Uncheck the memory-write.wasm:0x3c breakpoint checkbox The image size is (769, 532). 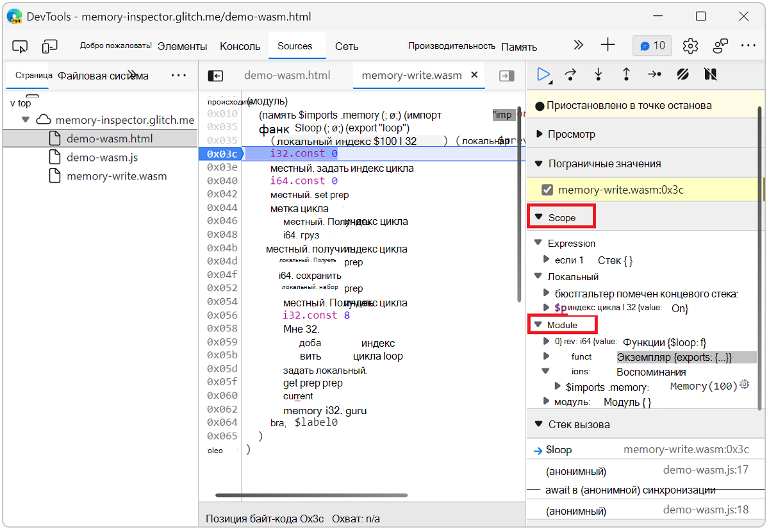click(x=547, y=190)
